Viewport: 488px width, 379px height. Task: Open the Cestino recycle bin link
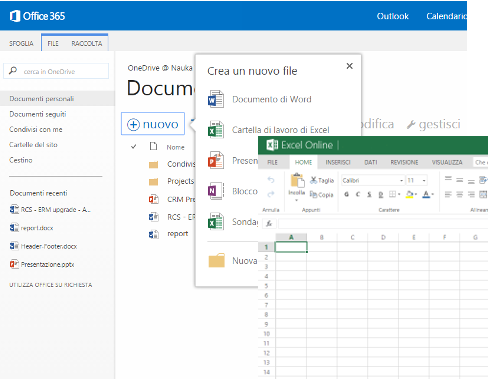click(21, 160)
